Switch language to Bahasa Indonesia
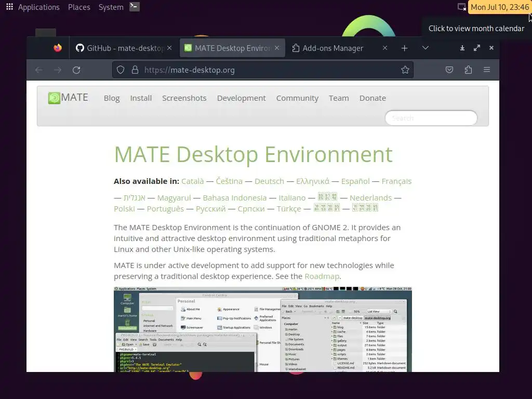Screen dimensions: 532x399 click(235, 198)
